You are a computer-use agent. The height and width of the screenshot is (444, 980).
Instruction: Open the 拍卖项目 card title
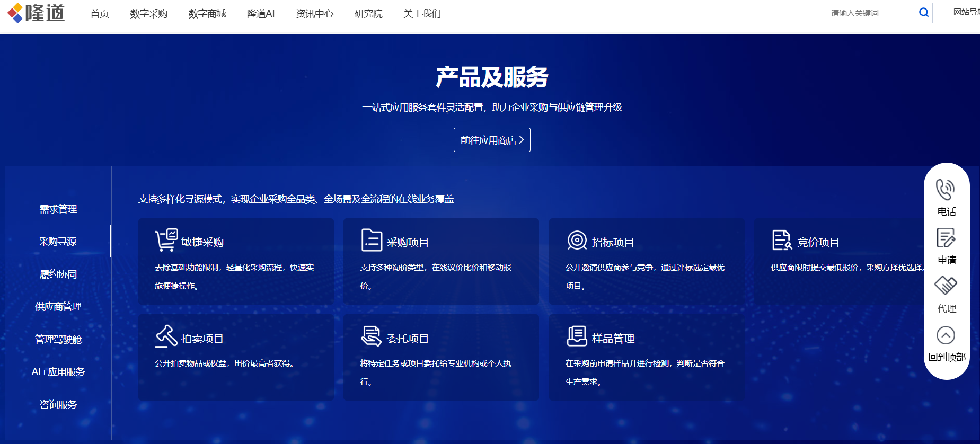202,339
